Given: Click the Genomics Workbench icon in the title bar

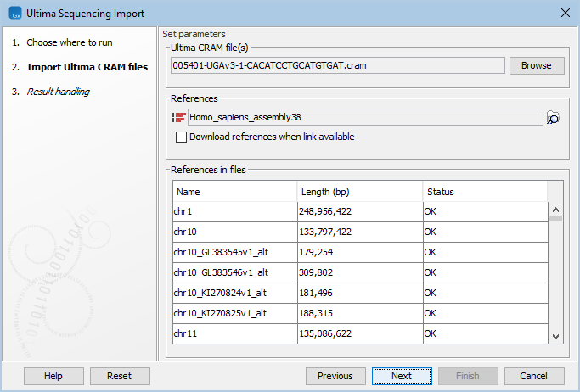Looking at the screenshot, I should point(14,14).
